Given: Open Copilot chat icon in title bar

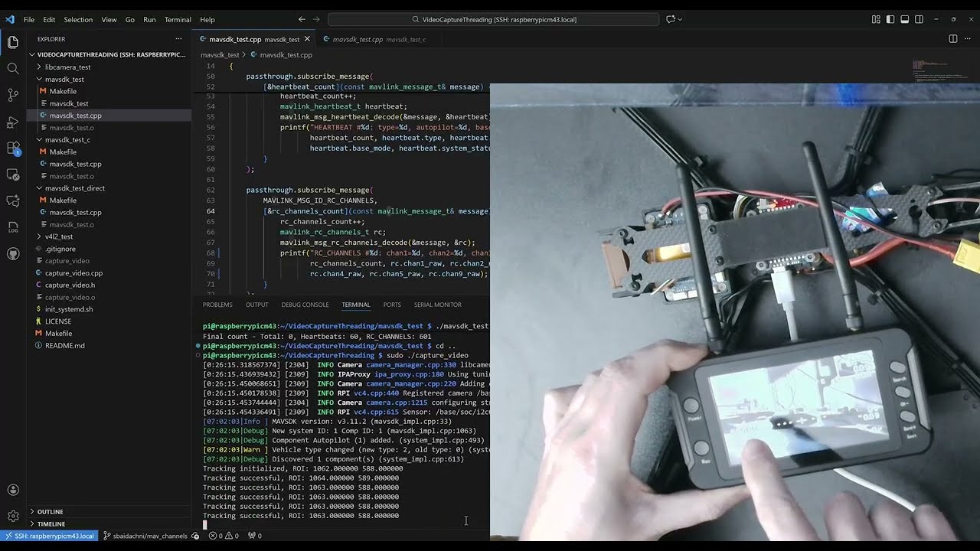Looking at the screenshot, I should pyautogui.click(x=671, y=19).
